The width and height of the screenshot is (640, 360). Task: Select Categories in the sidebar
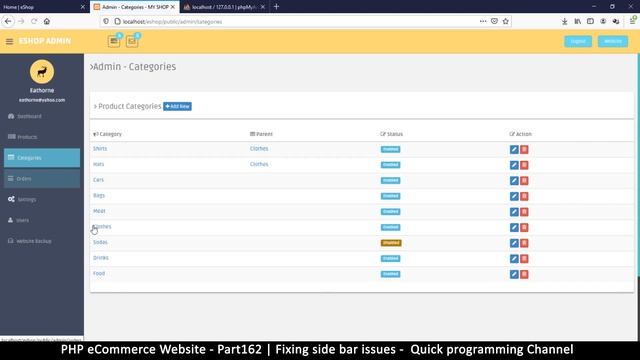[x=42, y=158]
